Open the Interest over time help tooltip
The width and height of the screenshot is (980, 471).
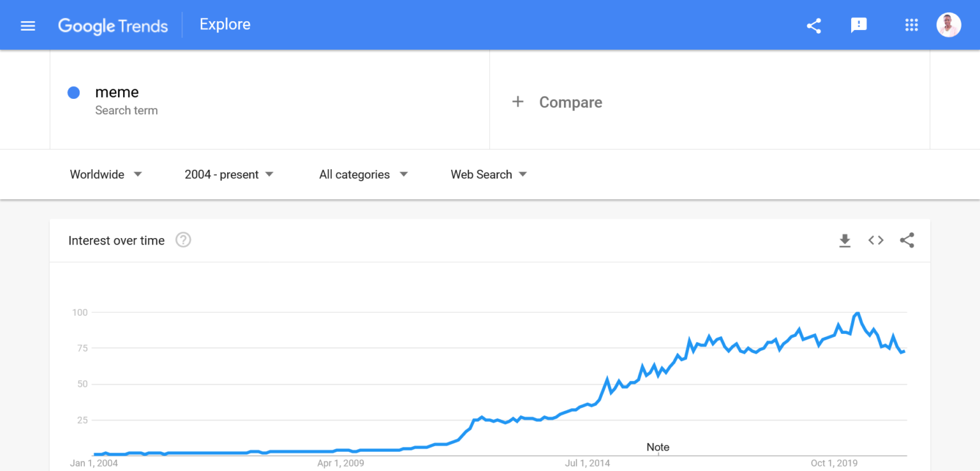[x=183, y=239]
